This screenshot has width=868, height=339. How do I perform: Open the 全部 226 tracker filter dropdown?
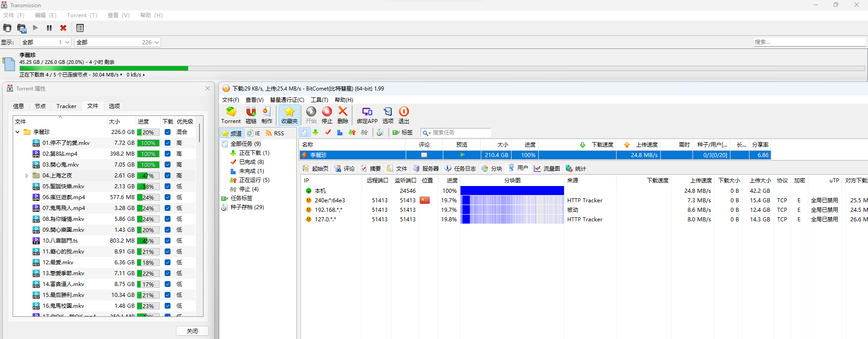(118, 42)
